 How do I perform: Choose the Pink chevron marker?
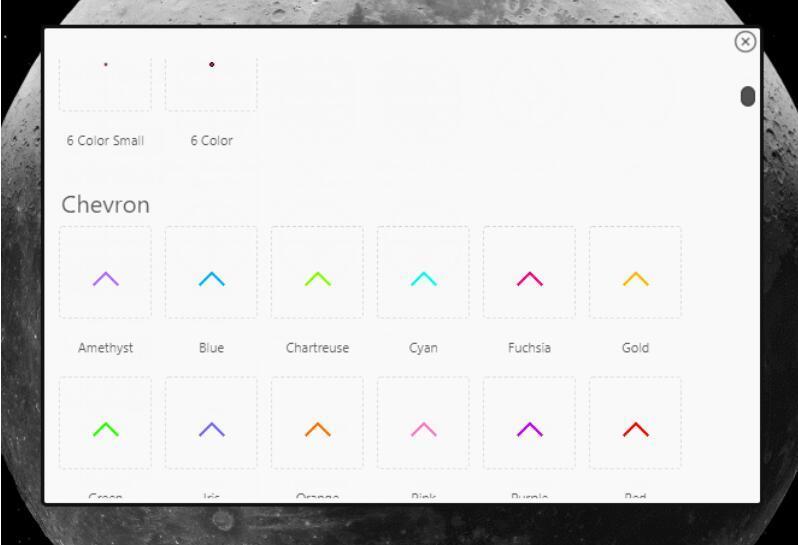[423, 423]
